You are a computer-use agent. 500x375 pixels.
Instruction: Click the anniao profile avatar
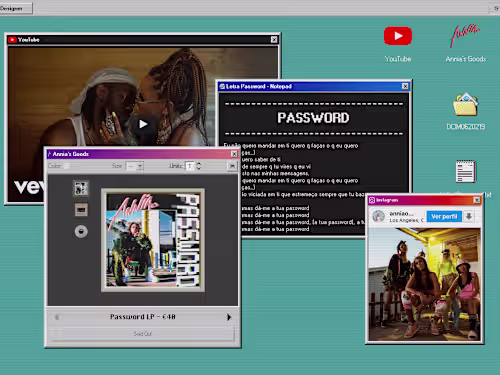coord(379,216)
